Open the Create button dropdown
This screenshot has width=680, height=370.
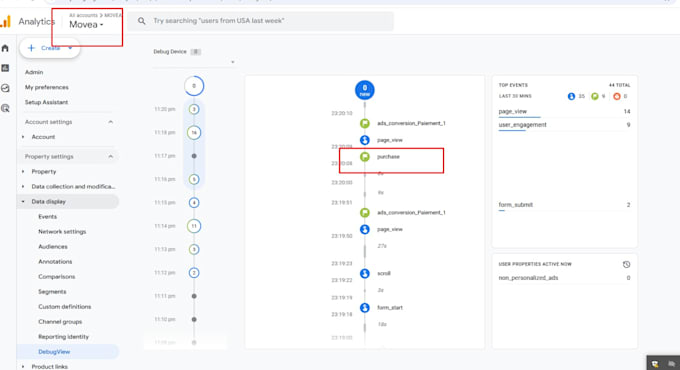click(x=70, y=48)
